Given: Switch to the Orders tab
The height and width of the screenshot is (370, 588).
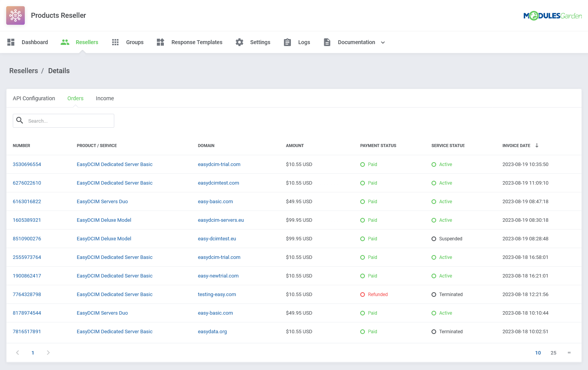Looking at the screenshot, I should coord(76,98).
